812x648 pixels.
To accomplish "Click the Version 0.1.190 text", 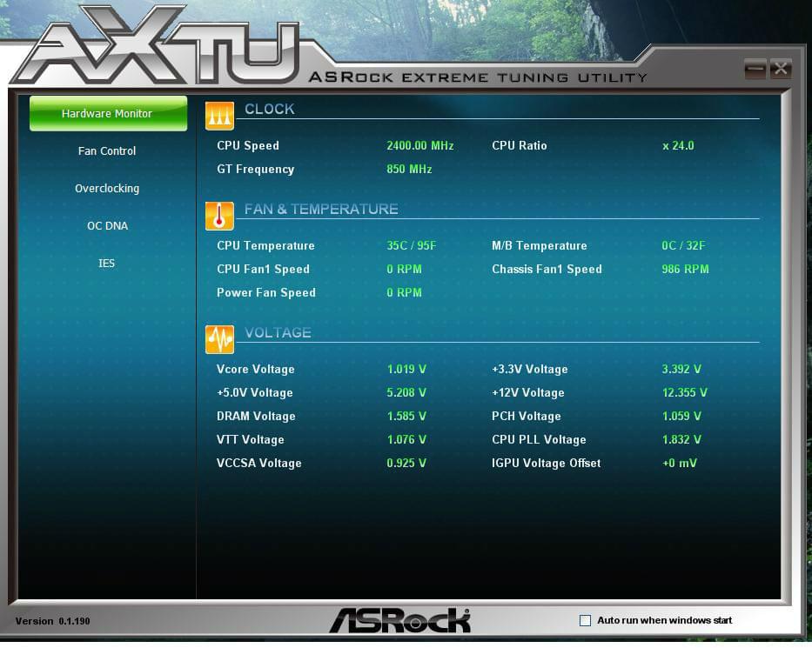I will click(53, 621).
